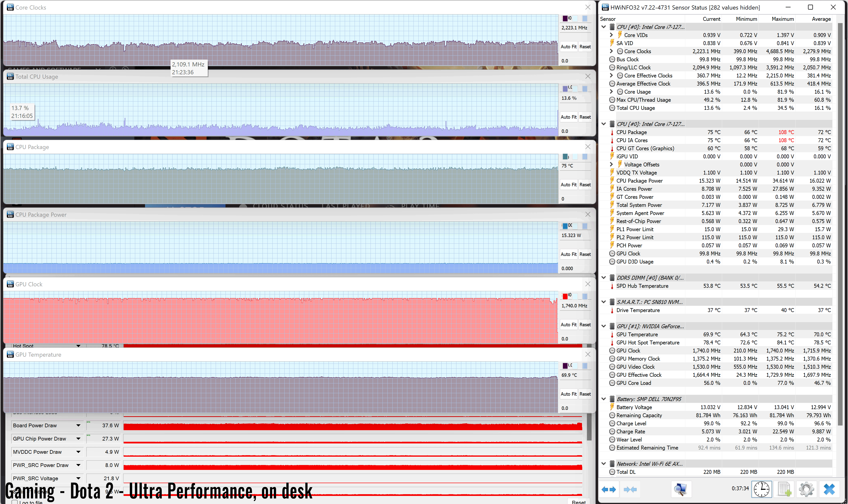Screen dimensions: 848x504
Task: Open the PWR_SRC Power Draw dropdown
Action: pyautogui.click(x=78, y=465)
